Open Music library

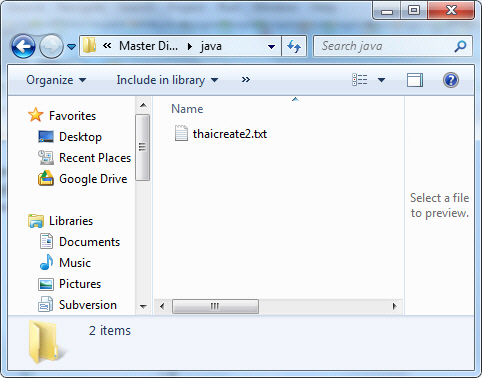(75, 263)
